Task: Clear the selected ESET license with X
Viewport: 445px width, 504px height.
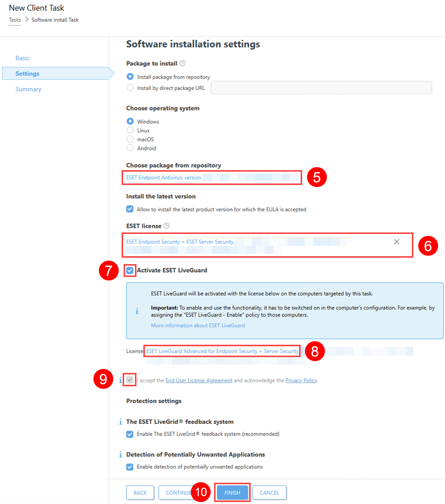Action: click(x=397, y=242)
